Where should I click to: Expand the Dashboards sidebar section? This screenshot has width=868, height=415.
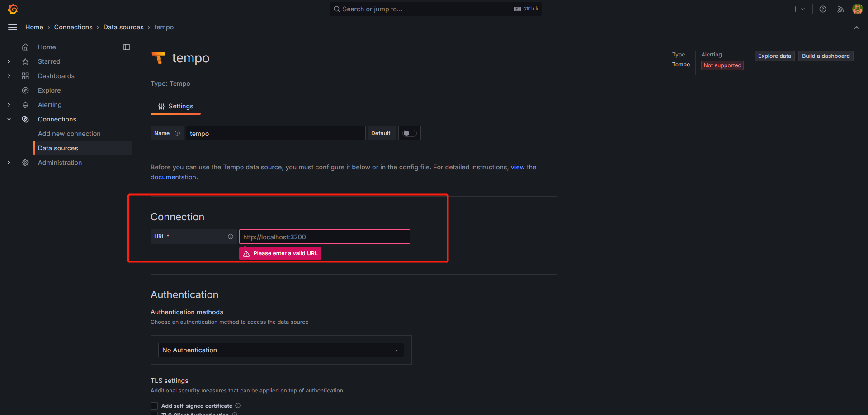pyautogui.click(x=9, y=76)
